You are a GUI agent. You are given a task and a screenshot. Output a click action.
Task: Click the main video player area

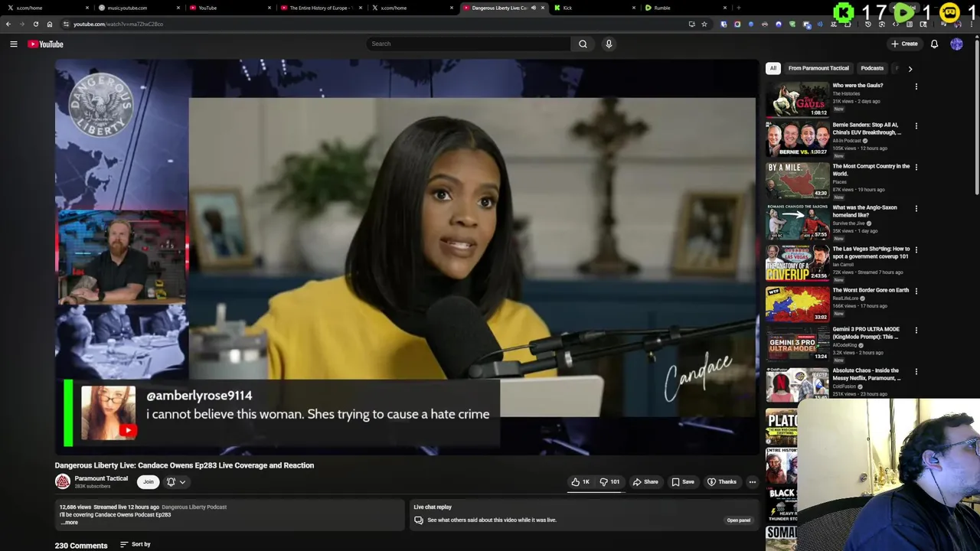(x=407, y=257)
